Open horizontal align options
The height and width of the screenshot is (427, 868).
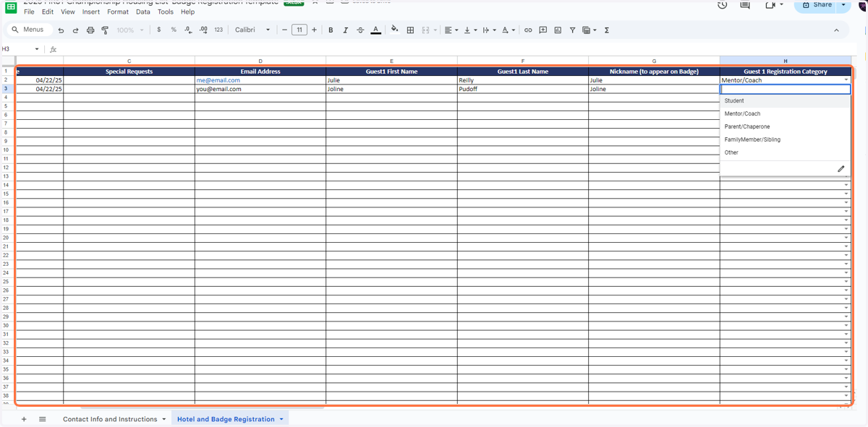451,30
